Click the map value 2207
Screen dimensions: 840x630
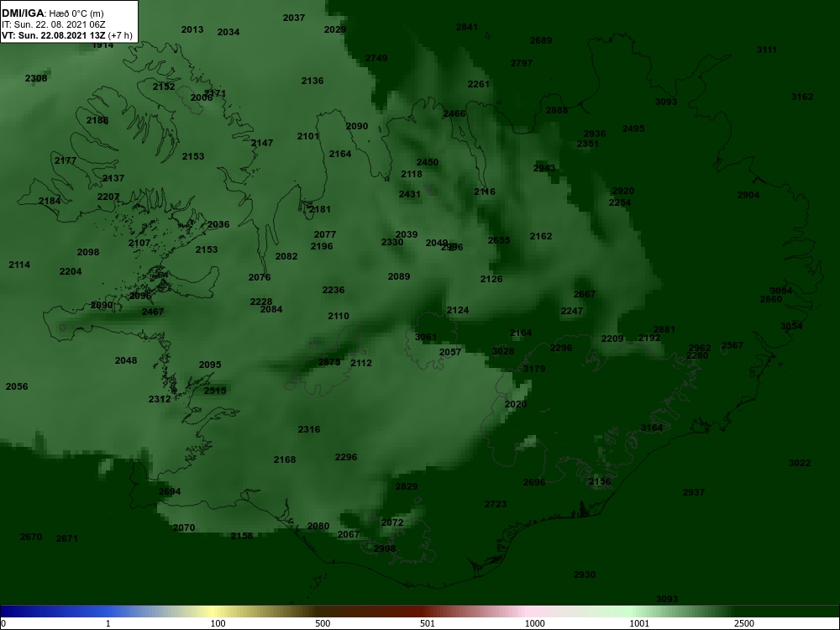[x=108, y=197]
